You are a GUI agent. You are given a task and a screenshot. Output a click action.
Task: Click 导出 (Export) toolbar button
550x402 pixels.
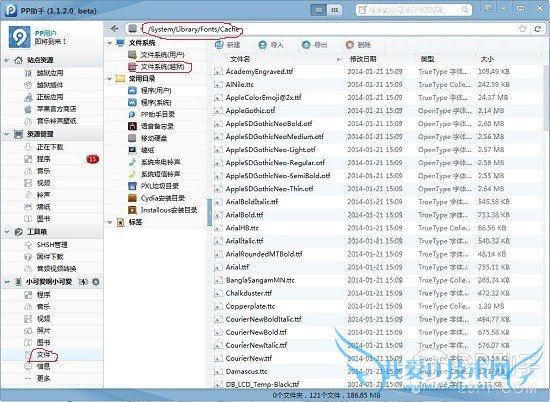click(315, 45)
